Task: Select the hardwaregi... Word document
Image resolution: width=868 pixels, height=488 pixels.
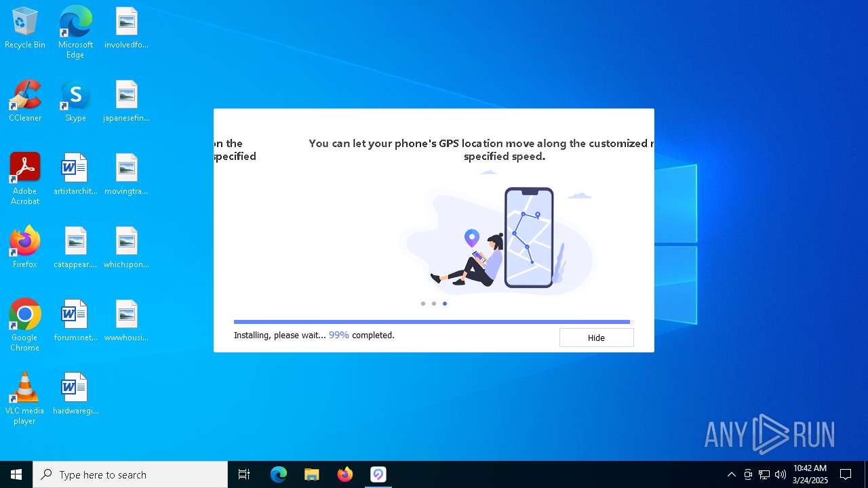Action: click(x=75, y=394)
